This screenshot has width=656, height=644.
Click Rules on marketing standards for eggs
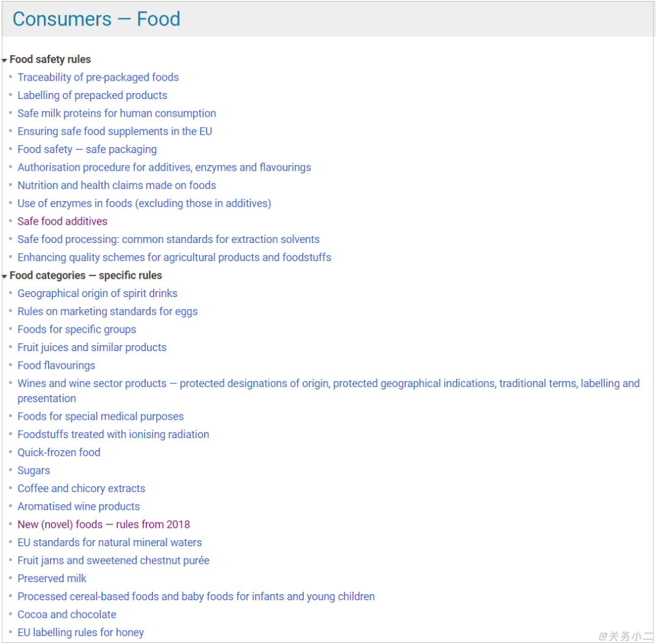point(107,312)
